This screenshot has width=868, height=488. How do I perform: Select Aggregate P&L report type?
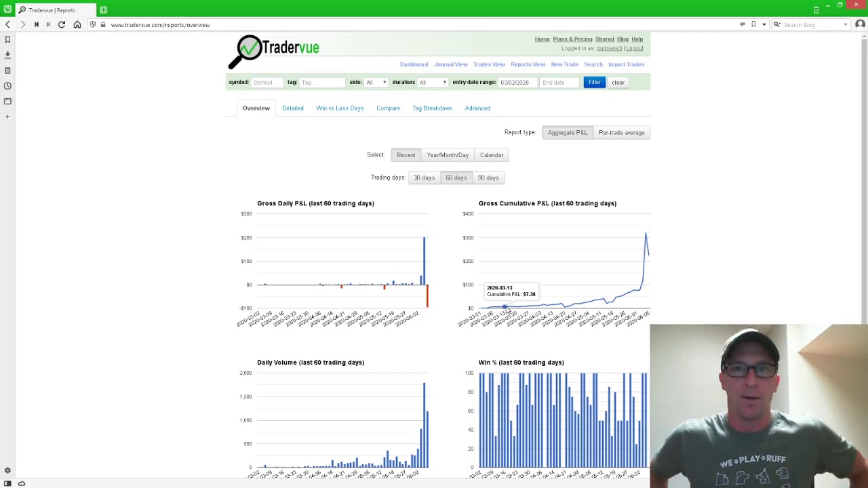point(568,133)
